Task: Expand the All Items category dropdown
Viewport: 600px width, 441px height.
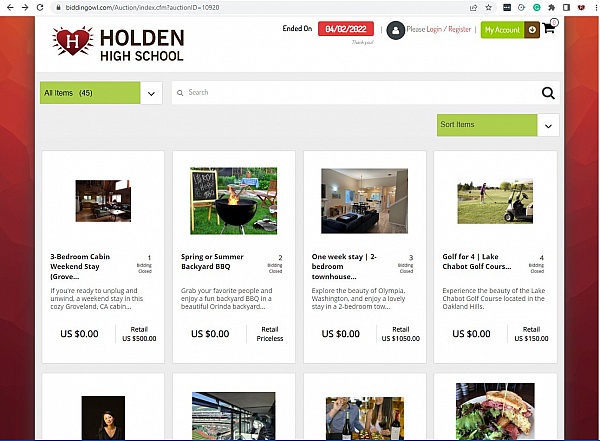Action: (x=151, y=93)
